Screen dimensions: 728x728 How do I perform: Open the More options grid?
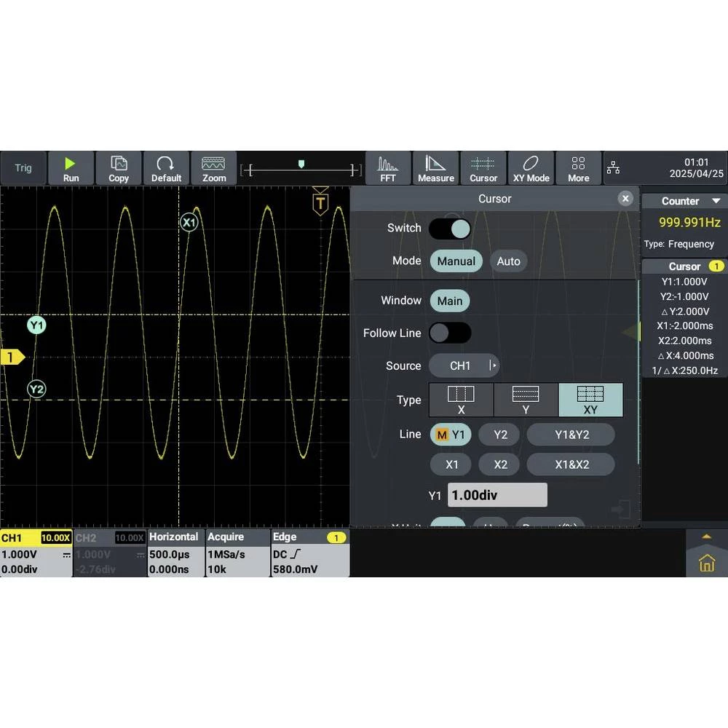coord(578,168)
